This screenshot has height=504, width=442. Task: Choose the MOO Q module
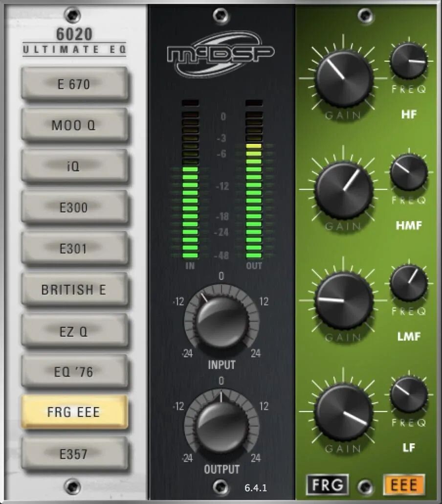74,125
